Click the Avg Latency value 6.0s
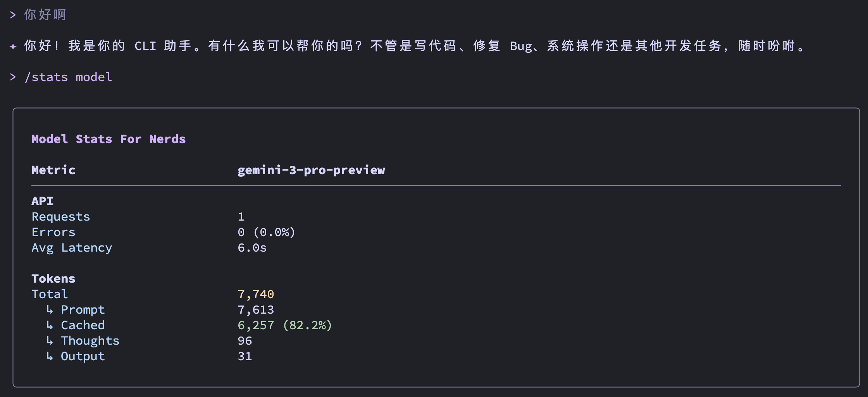 pyautogui.click(x=252, y=248)
